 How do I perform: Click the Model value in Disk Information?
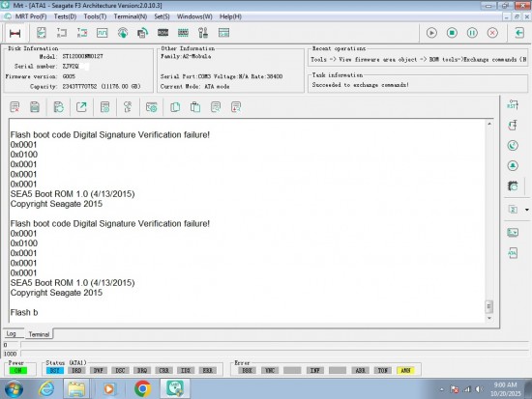coord(82,56)
